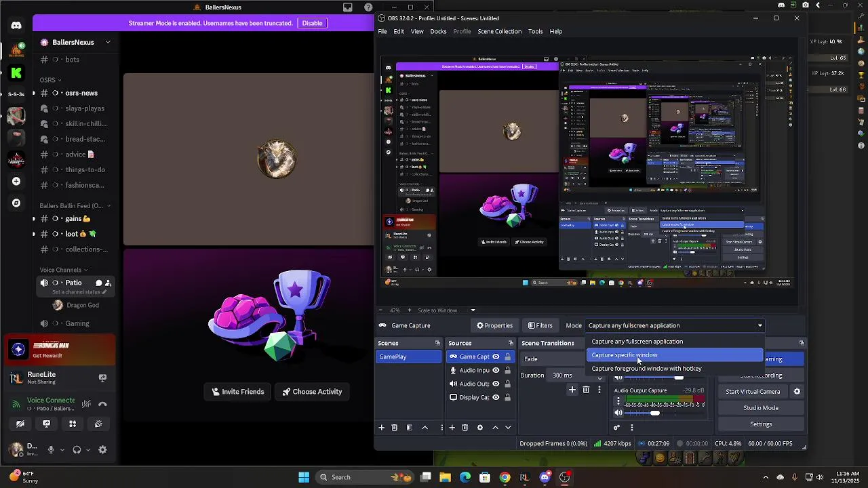868x488 pixels.
Task: Open advanced audio properties gears icon
Action: click(616, 428)
